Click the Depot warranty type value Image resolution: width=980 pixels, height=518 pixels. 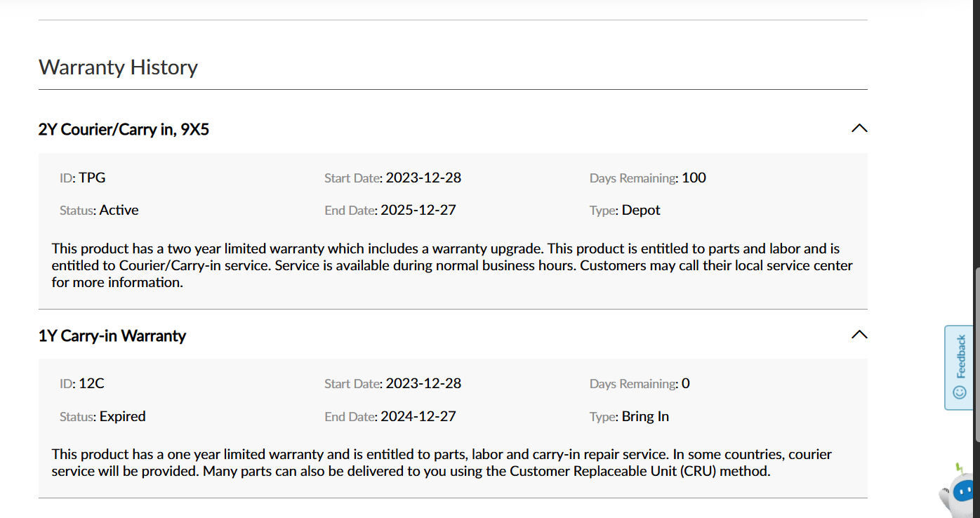point(641,210)
